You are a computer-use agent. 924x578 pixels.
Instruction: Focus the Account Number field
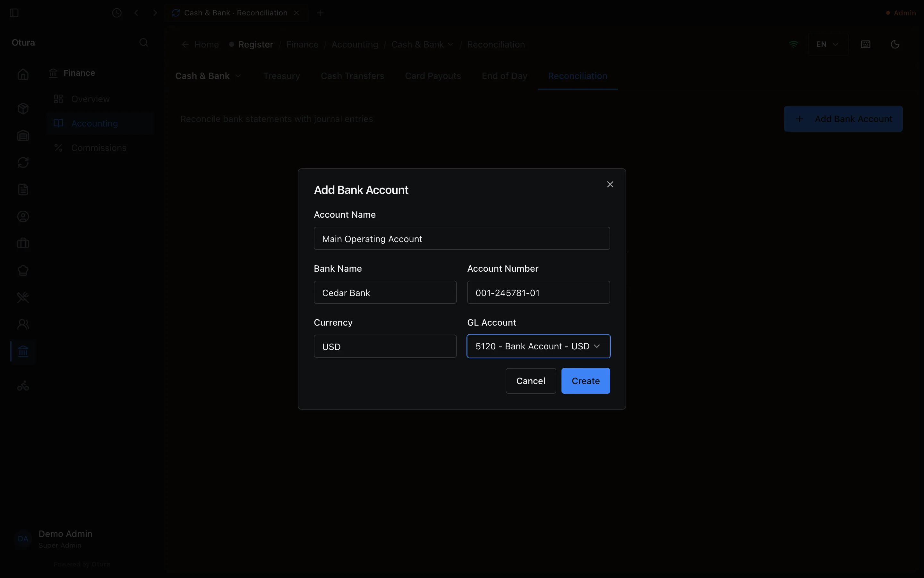(x=538, y=293)
